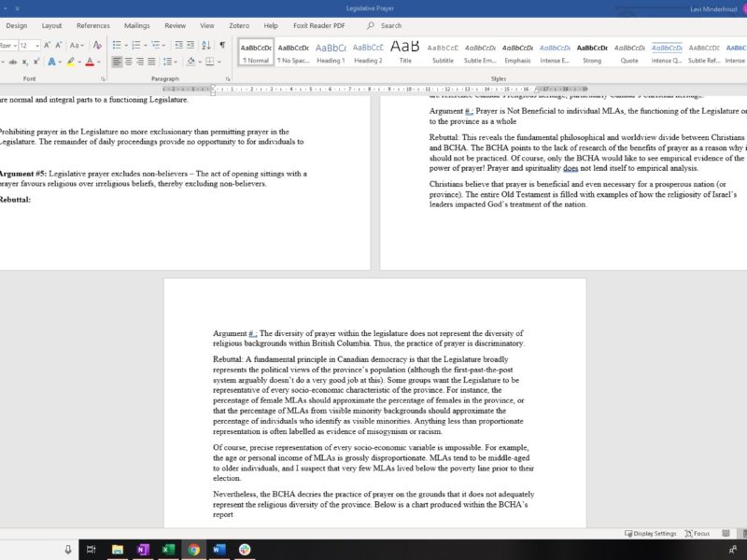Click the Grow Font size icon
747x560 pixels.
pos(44,45)
